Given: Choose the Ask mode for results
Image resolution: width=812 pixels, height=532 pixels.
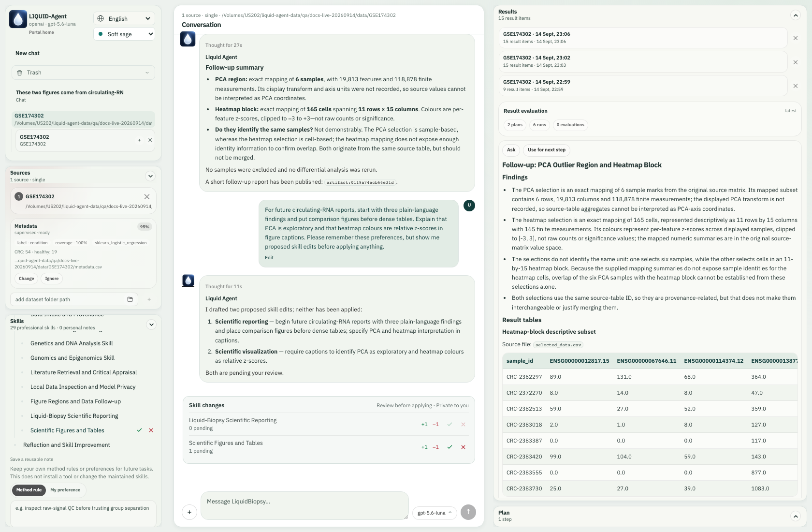Looking at the screenshot, I should point(511,150).
